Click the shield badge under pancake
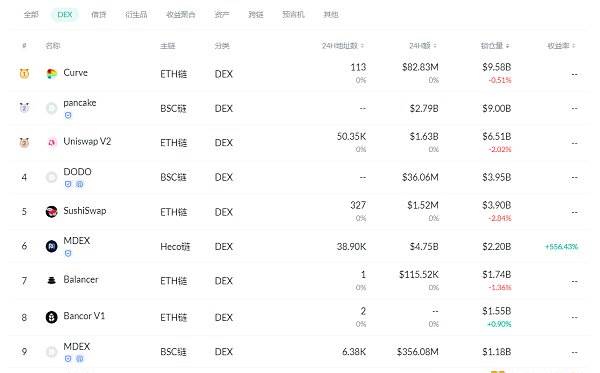 click(x=68, y=115)
